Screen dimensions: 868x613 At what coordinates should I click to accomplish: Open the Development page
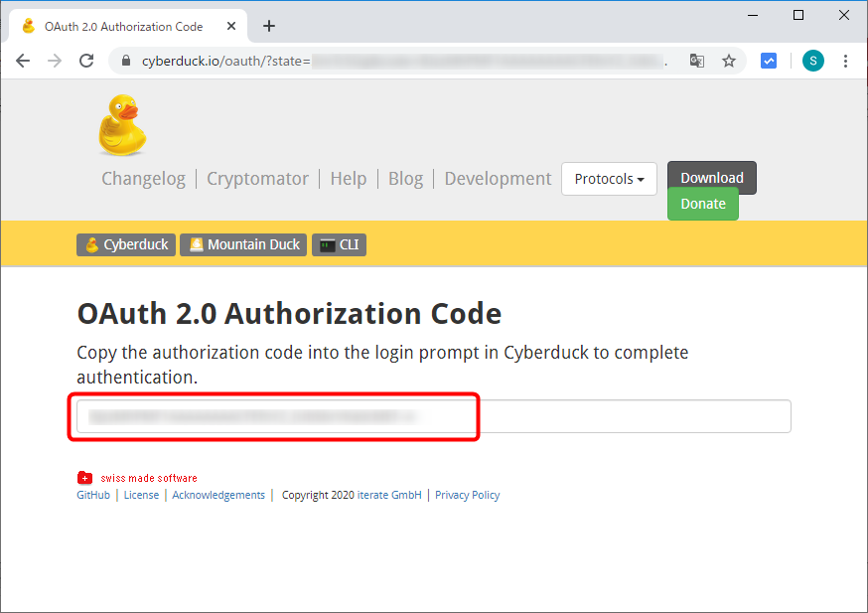click(498, 178)
